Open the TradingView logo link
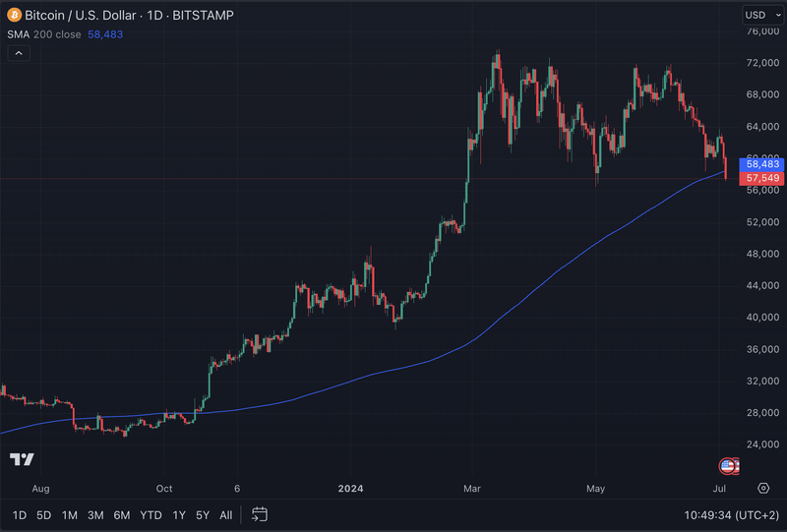This screenshot has width=787, height=532. pos(22,459)
